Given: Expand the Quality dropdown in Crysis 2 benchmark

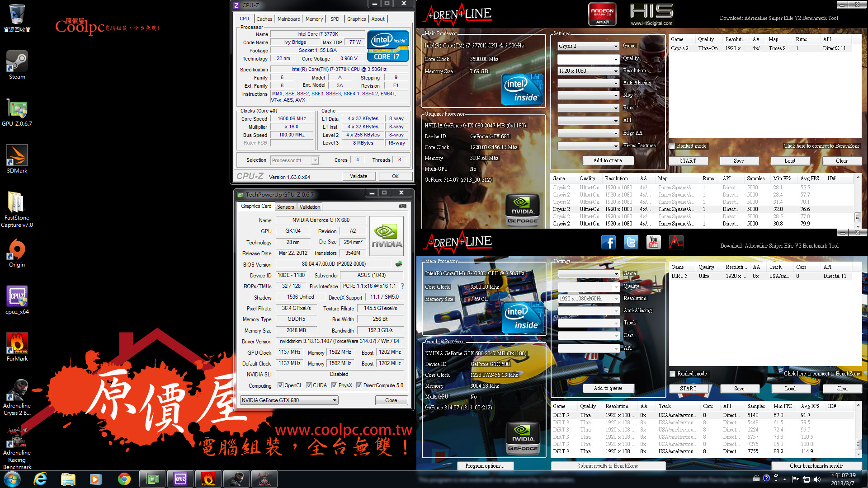Looking at the screenshot, I should pyautogui.click(x=588, y=59).
